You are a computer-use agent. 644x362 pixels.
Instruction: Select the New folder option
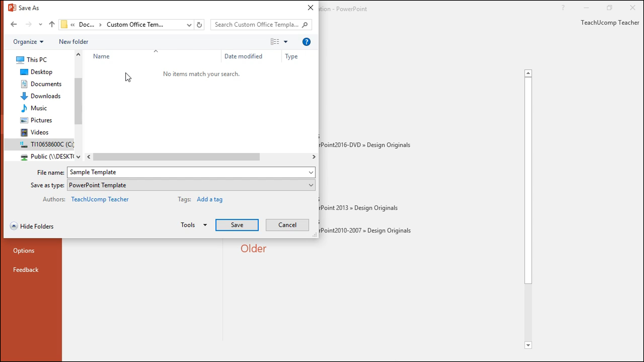pyautogui.click(x=74, y=42)
